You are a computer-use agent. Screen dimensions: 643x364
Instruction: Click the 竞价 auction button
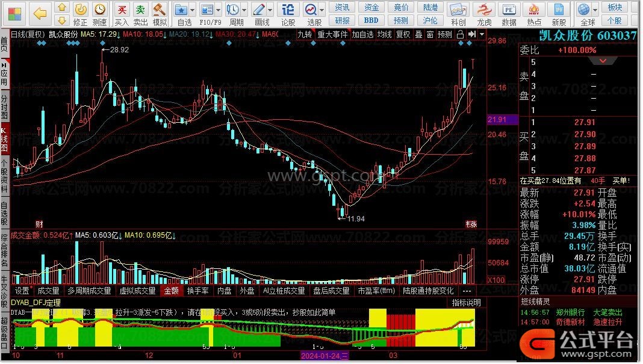[x=400, y=7]
